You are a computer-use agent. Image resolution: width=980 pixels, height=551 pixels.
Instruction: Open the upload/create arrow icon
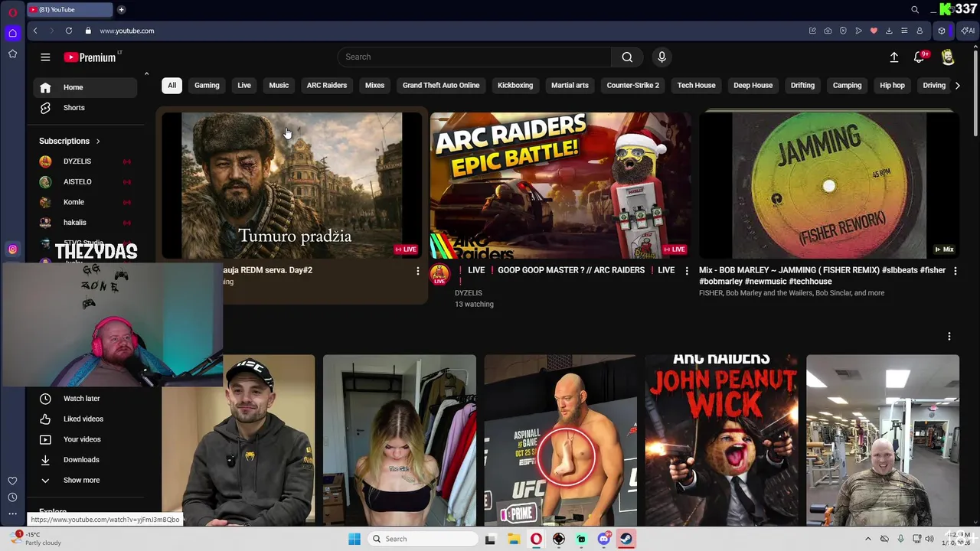pos(893,57)
